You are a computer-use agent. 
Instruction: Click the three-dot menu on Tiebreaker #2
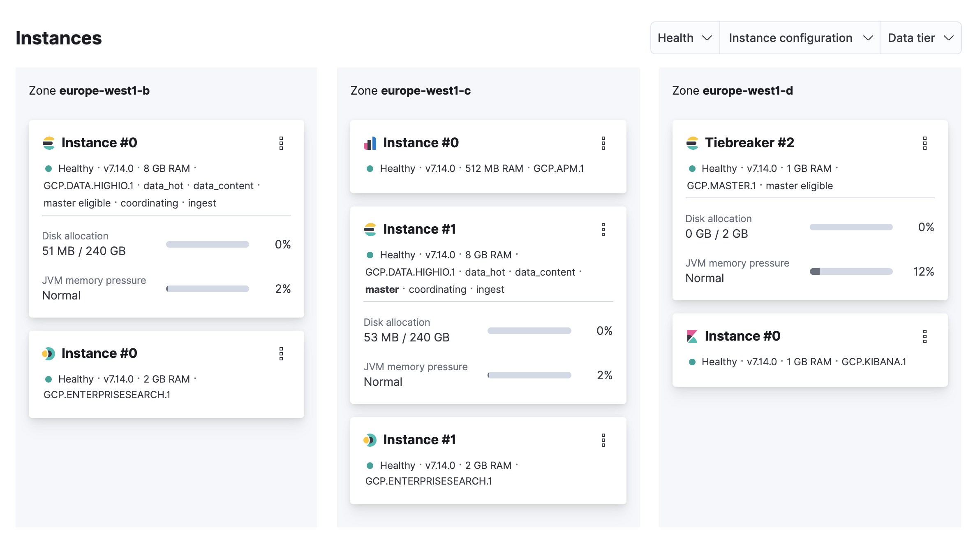click(x=925, y=143)
